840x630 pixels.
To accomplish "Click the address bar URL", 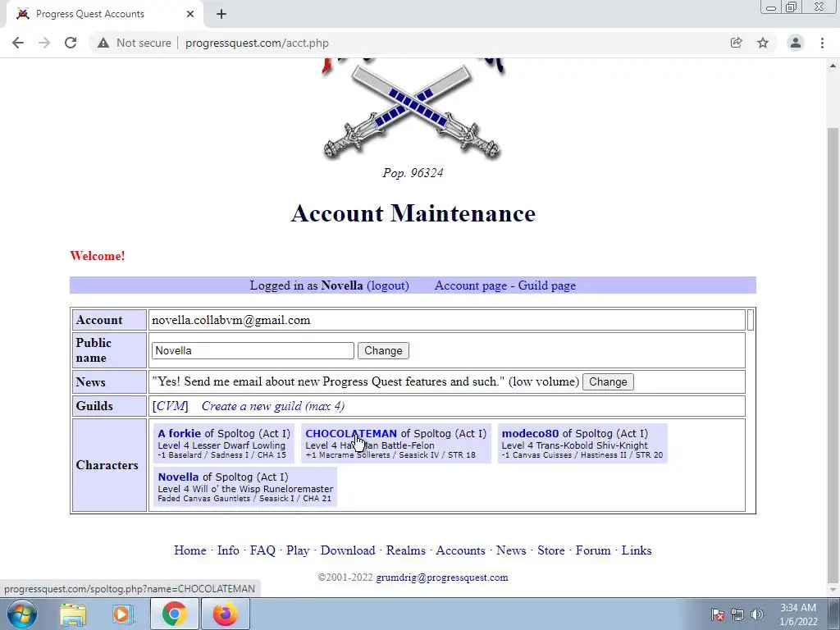I will [x=257, y=43].
